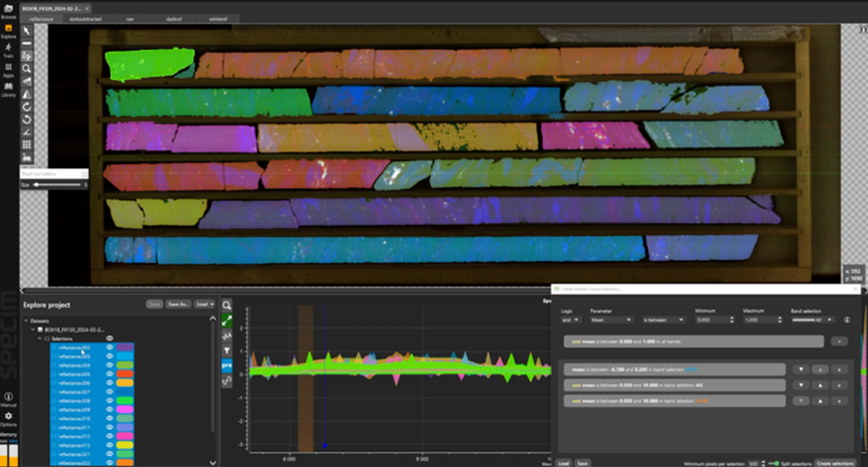Screen dimensions: 868x467
Task: Click the purple color swatch of reflectance.002
Action: click(124, 348)
